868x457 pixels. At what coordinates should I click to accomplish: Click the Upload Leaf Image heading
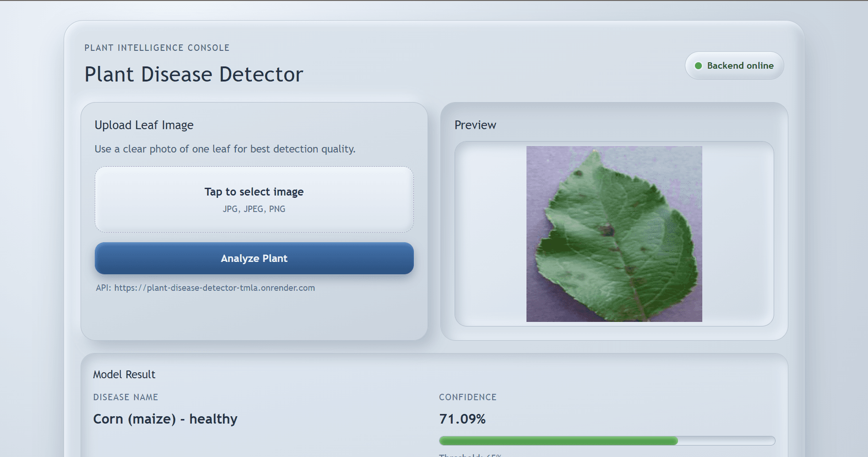(143, 125)
